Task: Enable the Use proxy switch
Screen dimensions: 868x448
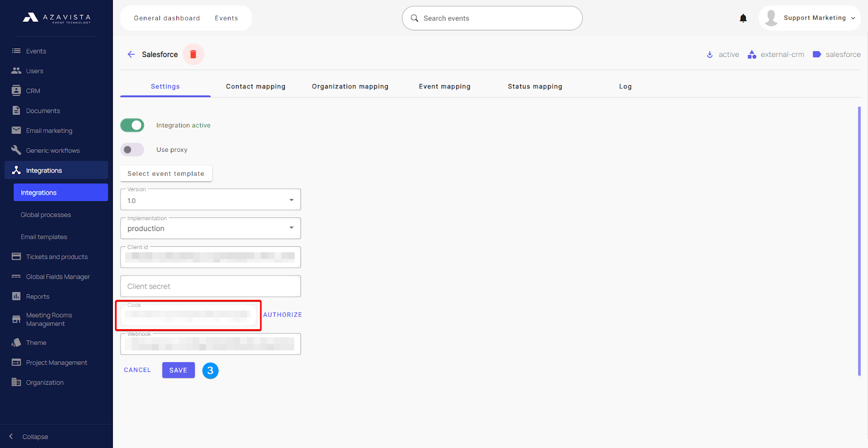Action: (132, 150)
